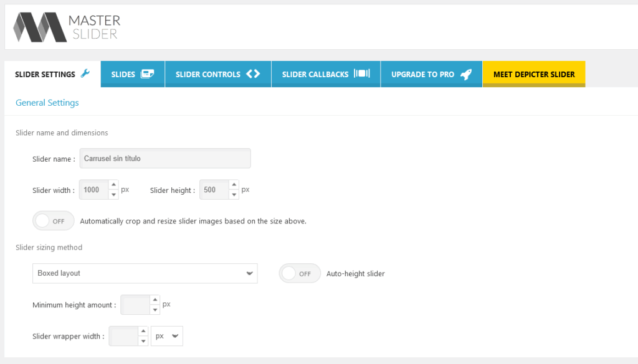Click the rocket icon on Upgrade To Pro
The image size is (638, 364).
pos(466,73)
